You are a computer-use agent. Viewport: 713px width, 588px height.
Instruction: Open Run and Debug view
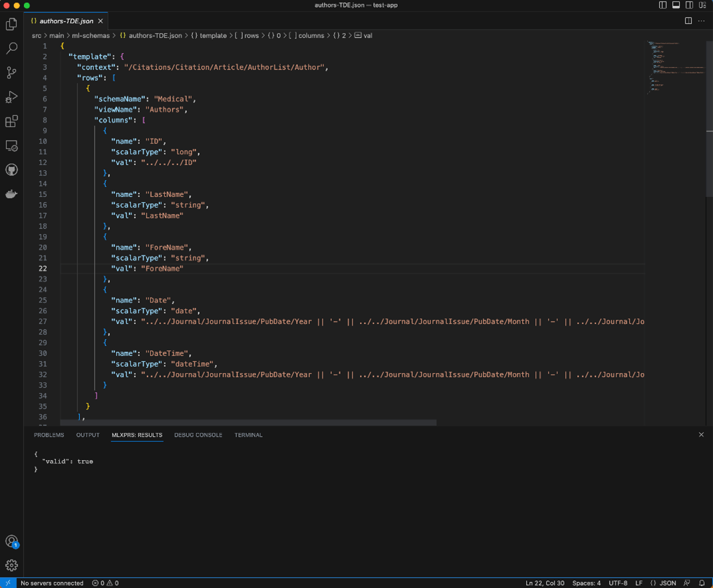point(11,97)
